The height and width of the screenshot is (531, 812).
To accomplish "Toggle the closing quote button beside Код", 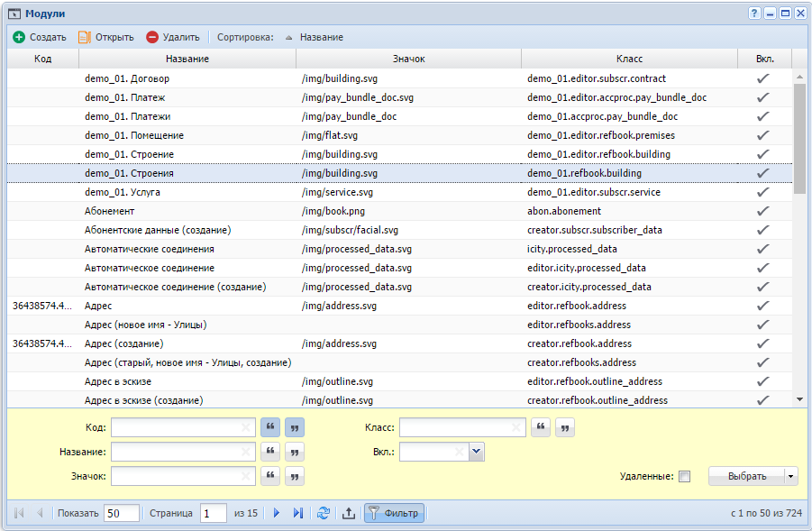I will 295,427.
